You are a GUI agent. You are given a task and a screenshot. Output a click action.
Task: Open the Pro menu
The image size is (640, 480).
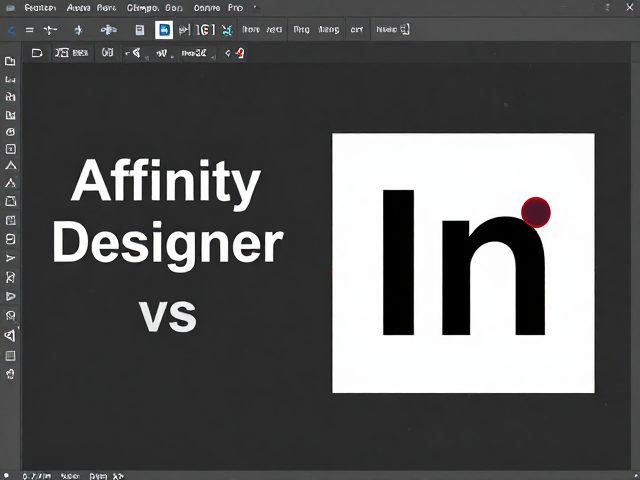236,8
